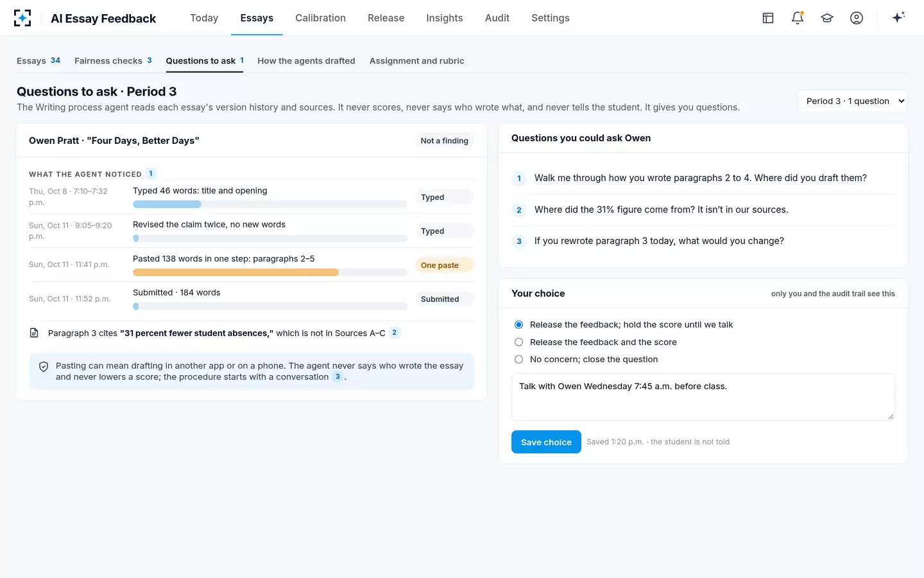The image size is (924, 578).
Task: Click the graduation cap icon
Action: [x=827, y=18]
